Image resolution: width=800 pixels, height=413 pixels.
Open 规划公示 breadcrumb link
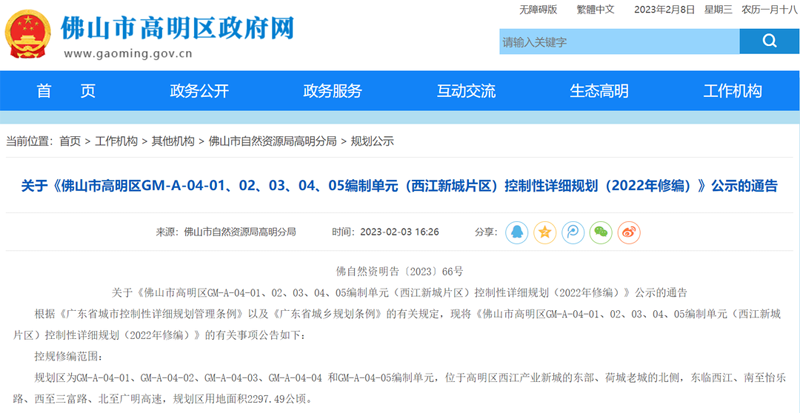click(x=372, y=141)
